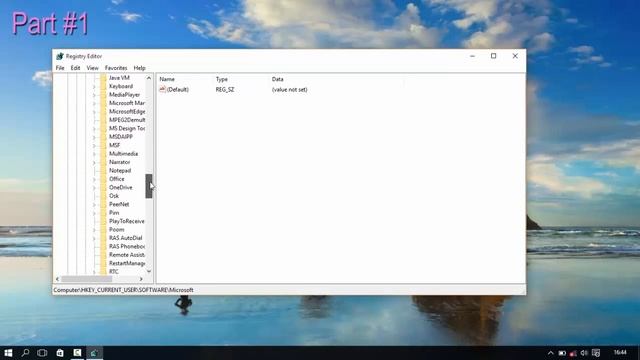Click the status bar registry path
The height and width of the screenshot is (360, 640).
coord(123,290)
